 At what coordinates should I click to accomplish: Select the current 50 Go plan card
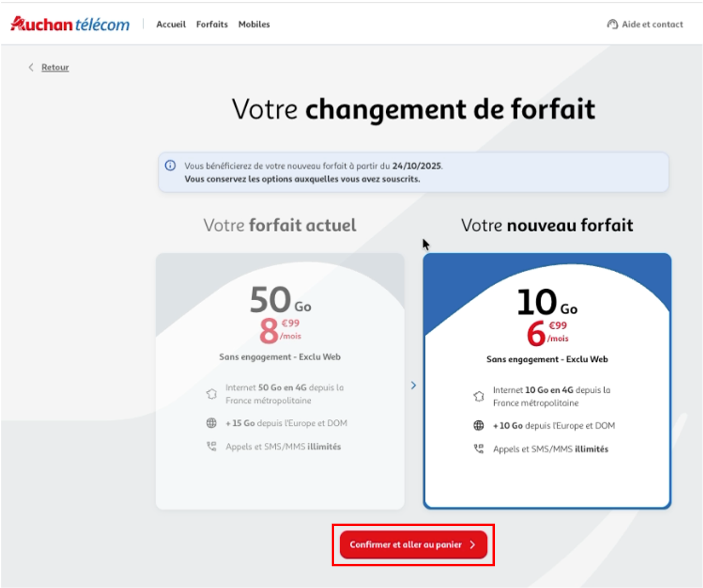[x=281, y=382]
